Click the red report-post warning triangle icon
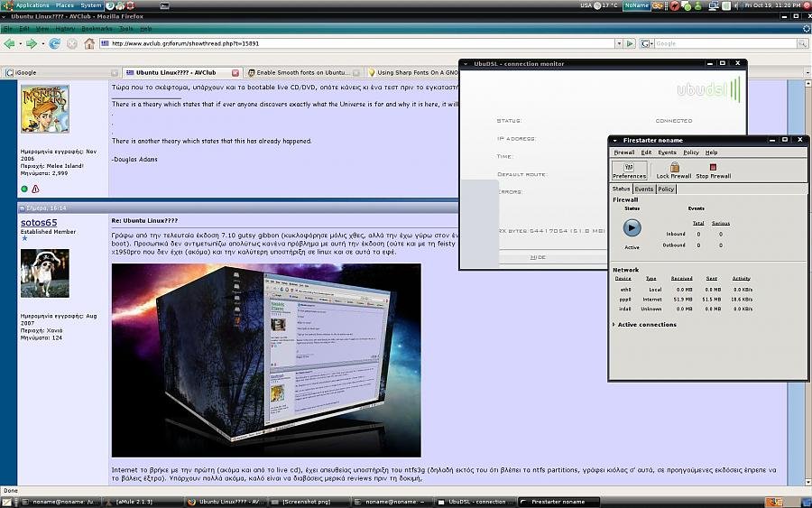Viewport: 812px width, 508px height. coord(35,189)
